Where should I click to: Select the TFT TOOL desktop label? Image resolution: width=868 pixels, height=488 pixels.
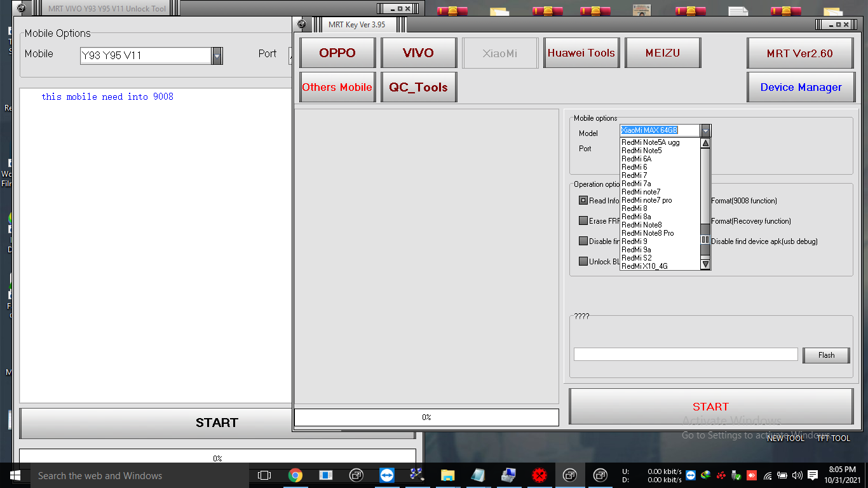click(833, 438)
